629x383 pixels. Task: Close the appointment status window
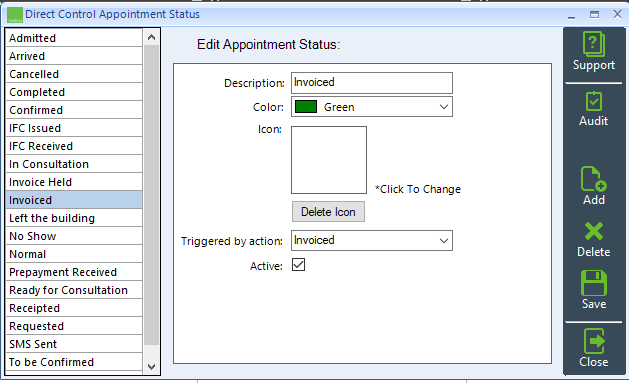pyautogui.click(x=594, y=348)
